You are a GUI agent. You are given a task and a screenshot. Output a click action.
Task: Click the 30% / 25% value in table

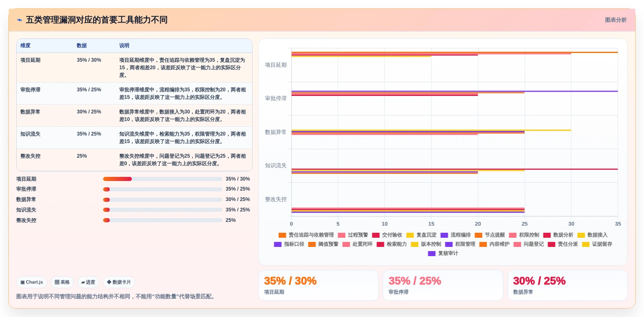click(x=89, y=112)
